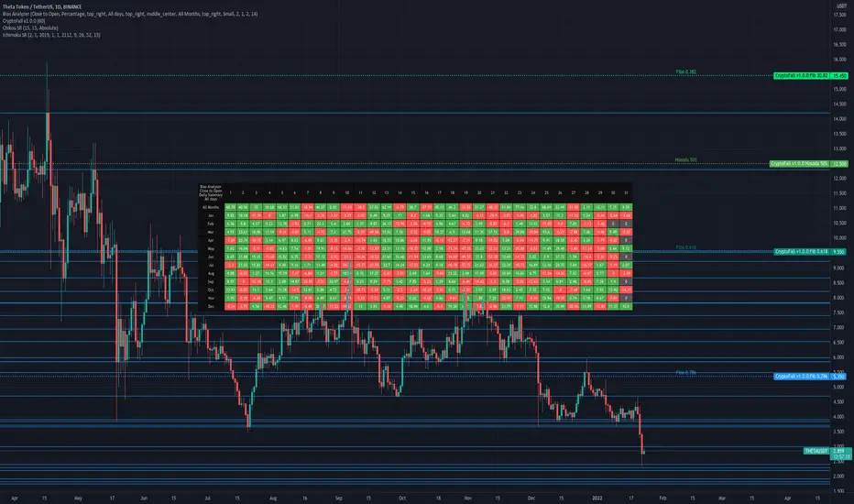Select the Ichimoku SR indicator legend
Image resolution: width=854 pixels, height=504 pixels.
(51, 35)
